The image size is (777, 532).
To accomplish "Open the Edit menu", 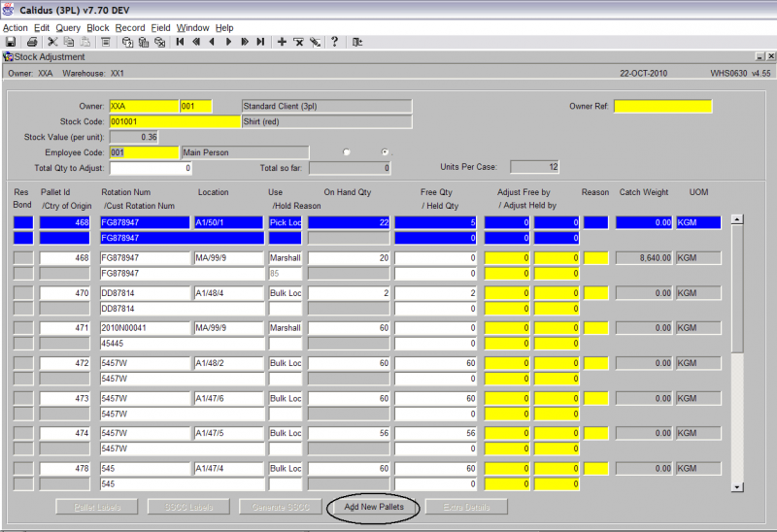I will pos(42,28).
